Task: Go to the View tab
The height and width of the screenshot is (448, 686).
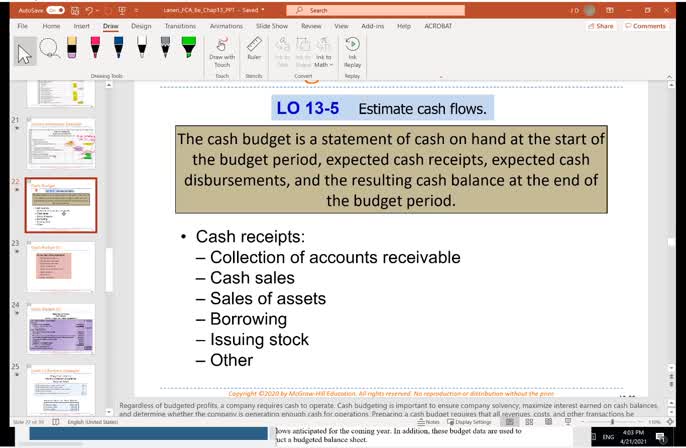Action: (x=341, y=26)
